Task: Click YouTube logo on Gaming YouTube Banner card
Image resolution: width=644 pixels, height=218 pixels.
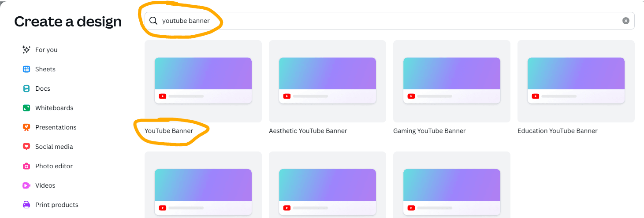Action: pyautogui.click(x=411, y=96)
